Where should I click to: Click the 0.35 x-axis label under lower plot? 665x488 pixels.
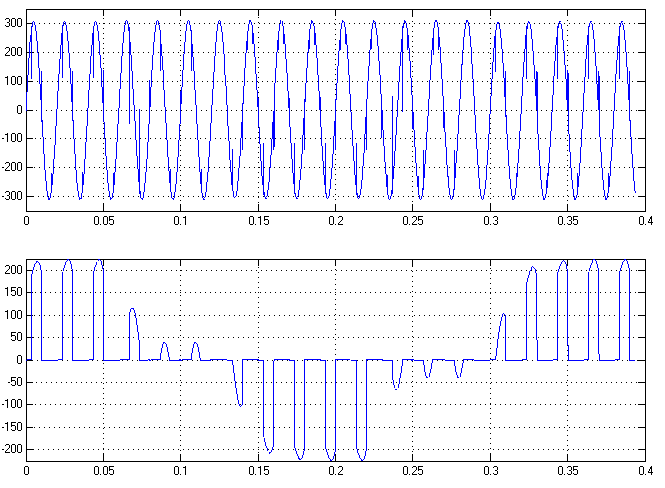(x=568, y=471)
